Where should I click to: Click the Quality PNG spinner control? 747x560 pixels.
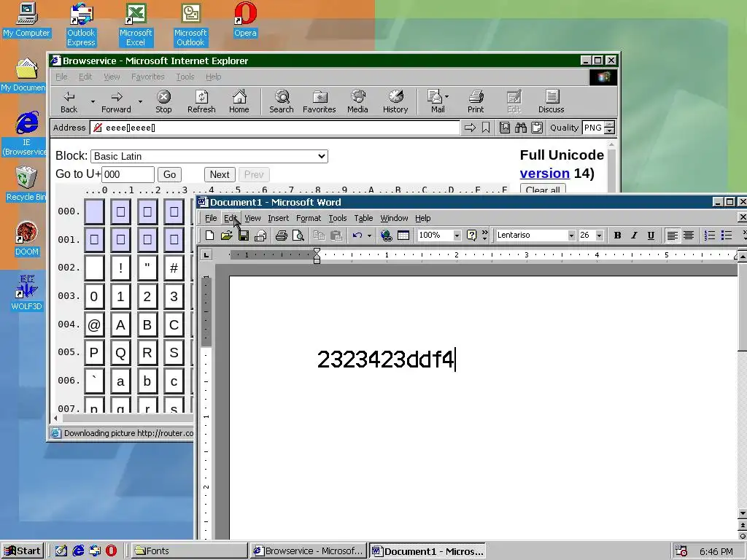click(609, 128)
